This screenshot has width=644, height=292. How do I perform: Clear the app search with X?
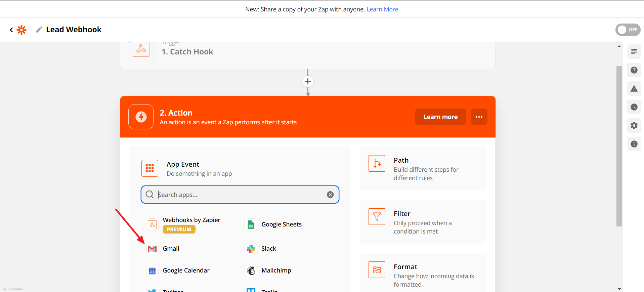point(330,195)
